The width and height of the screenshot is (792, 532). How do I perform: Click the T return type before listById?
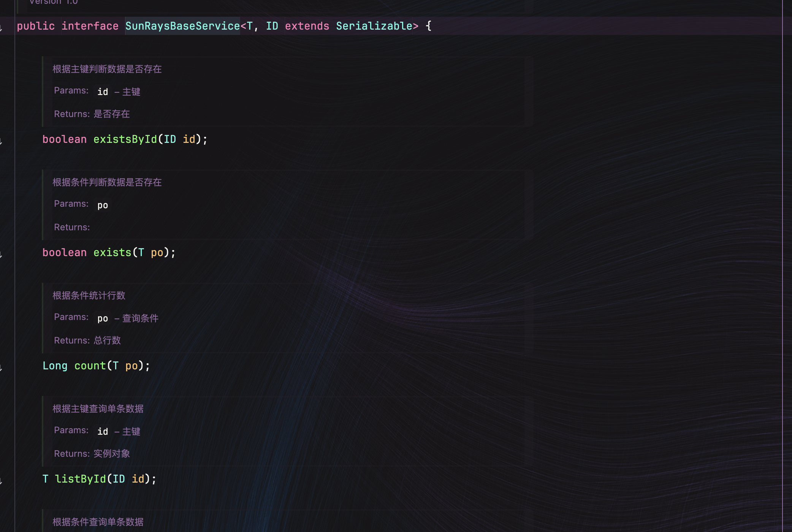pyautogui.click(x=45, y=479)
